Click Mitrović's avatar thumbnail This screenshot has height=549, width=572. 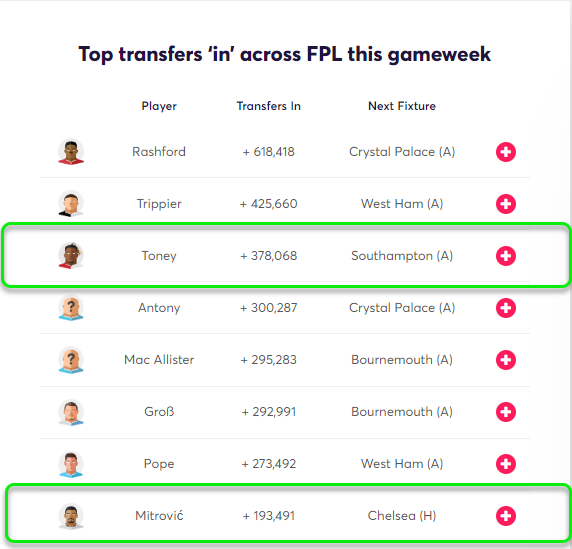click(x=71, y=516)
